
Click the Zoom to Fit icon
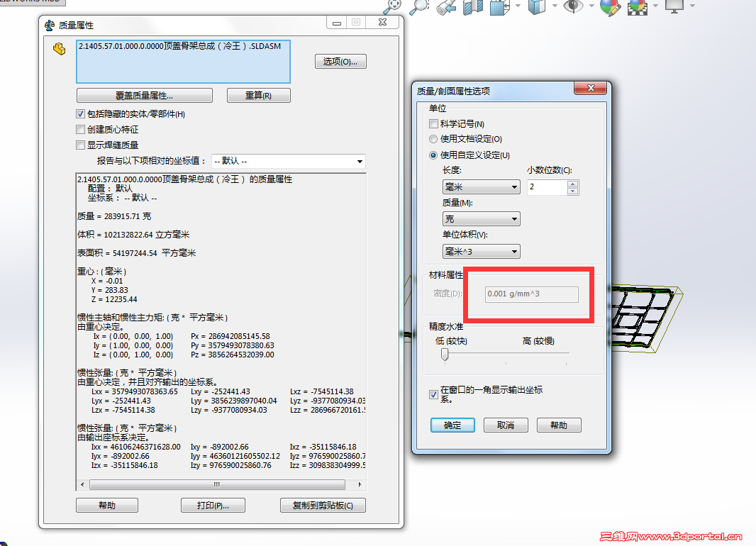pyautogui.click(x=392, y=6)
